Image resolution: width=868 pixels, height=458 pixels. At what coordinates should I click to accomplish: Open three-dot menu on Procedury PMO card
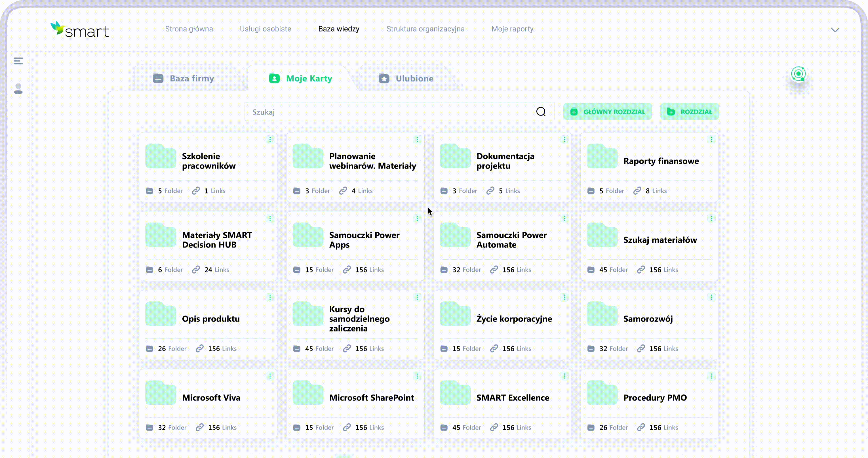point(711,376)
